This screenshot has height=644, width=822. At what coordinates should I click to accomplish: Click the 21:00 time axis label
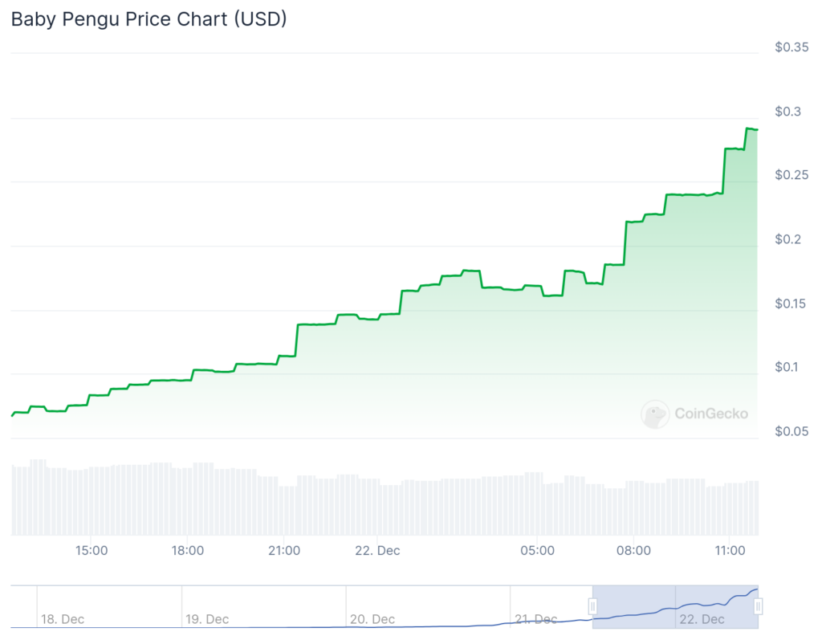(284, 551)
